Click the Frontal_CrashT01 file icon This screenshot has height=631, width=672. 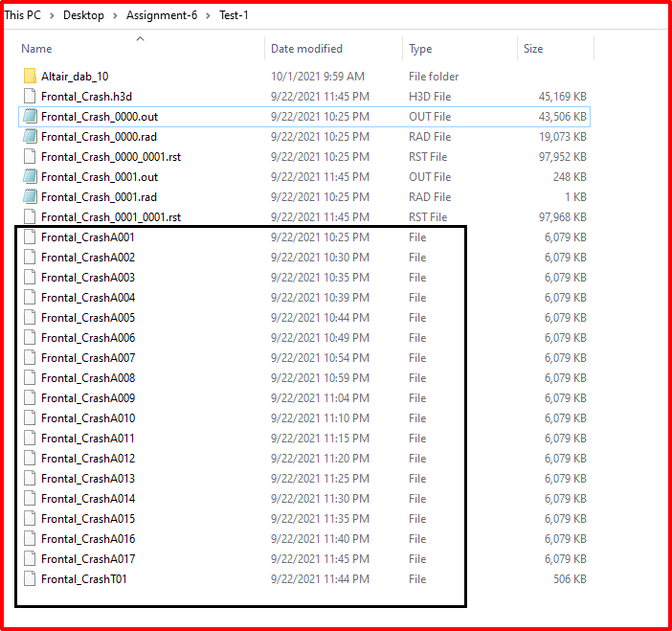pos(30,579)
